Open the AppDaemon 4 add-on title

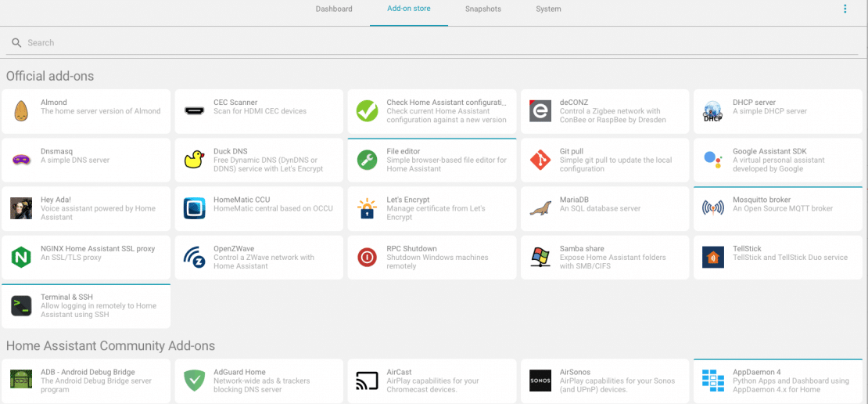pos(757,372)
